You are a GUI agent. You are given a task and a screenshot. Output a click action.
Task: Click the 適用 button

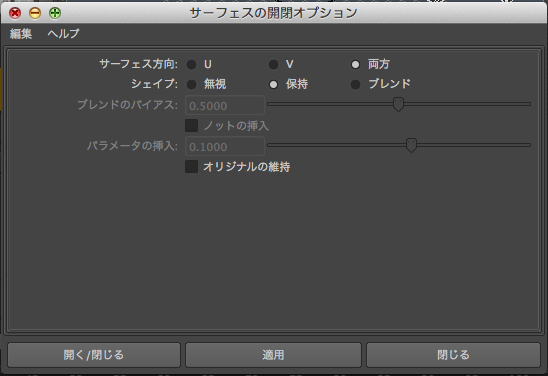coord(273,355)
